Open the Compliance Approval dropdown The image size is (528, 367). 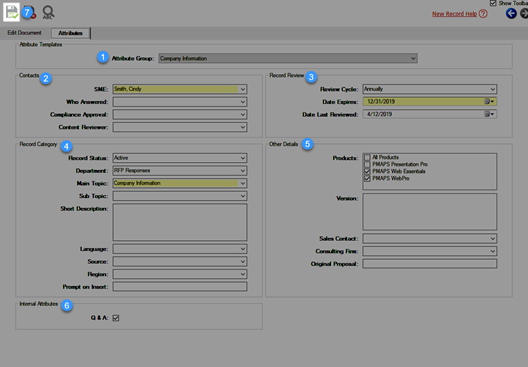coord(180,114)
